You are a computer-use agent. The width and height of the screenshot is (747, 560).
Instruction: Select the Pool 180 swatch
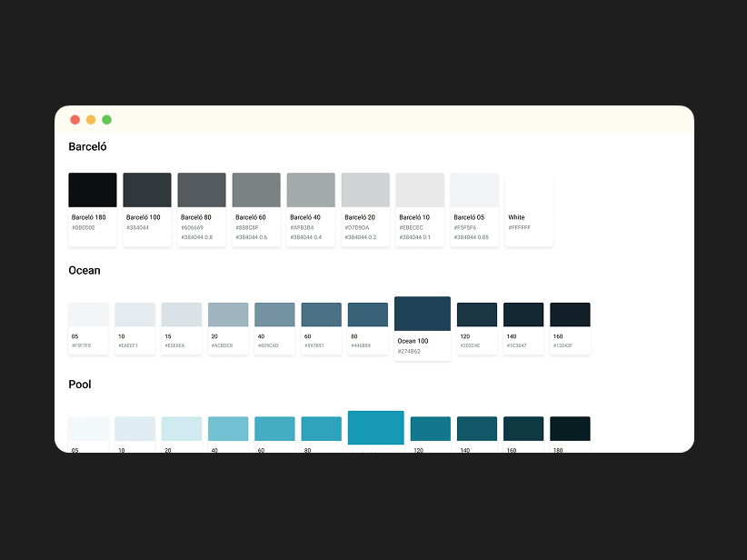(571, 428)
